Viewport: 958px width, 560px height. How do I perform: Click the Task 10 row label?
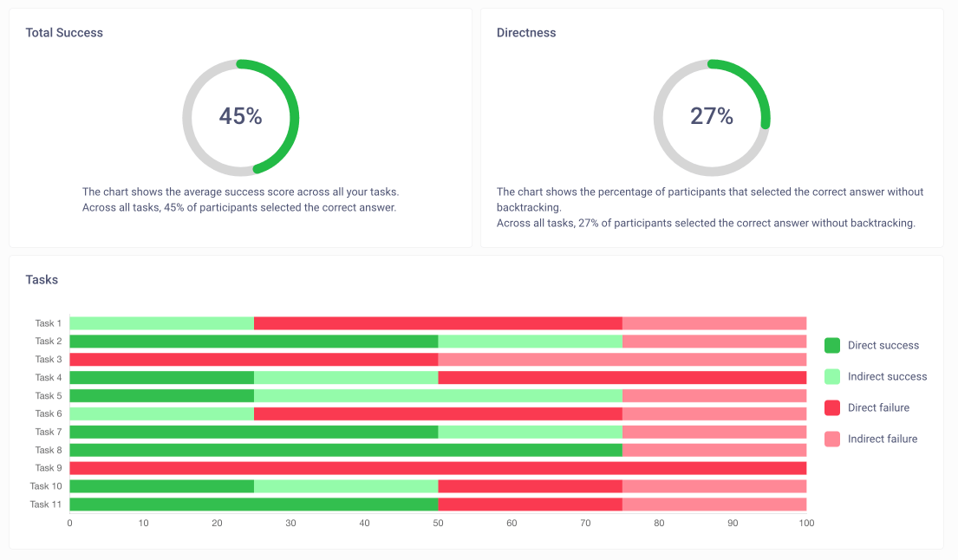click(x=46, y=486)
